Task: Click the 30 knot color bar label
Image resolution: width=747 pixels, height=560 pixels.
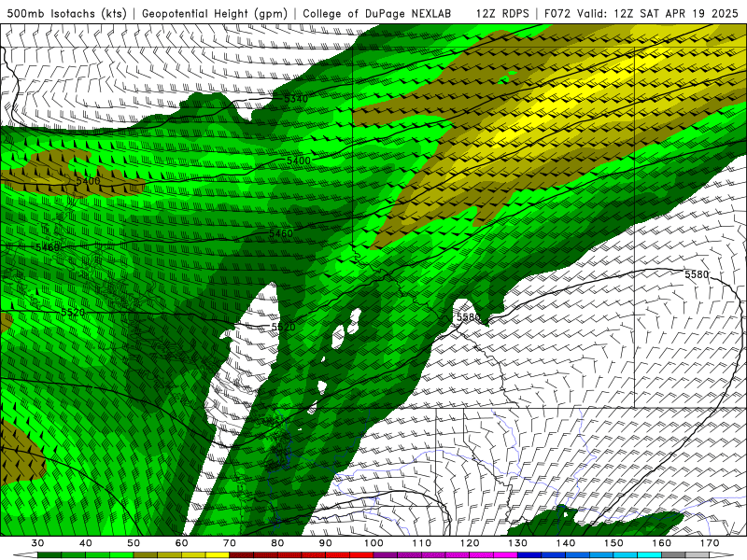Action: pos(37,543)
